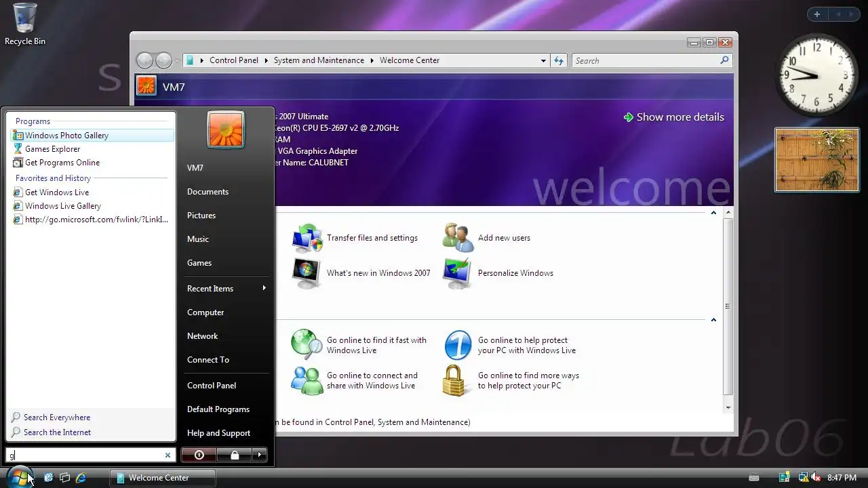This screenshot has width=868, height=488.
Task: Expand Recent Items submenu
Action: 225,289
